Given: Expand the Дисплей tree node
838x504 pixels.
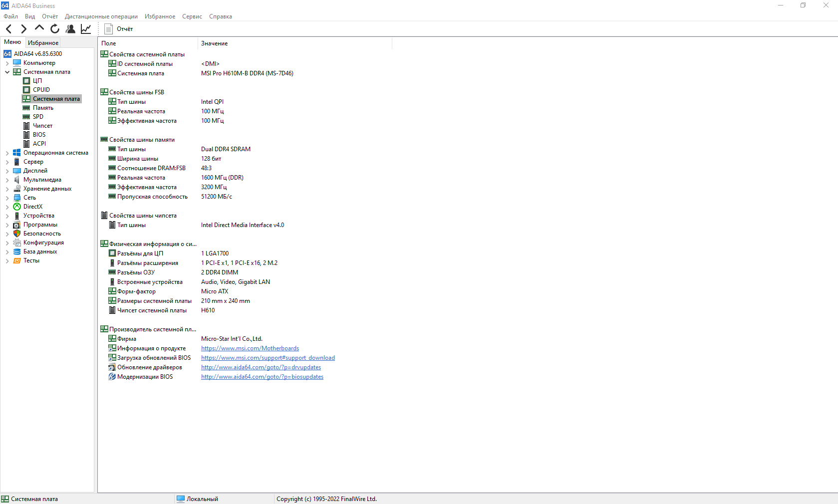Looking at the screenshot, I should click(x=7, y=171).
